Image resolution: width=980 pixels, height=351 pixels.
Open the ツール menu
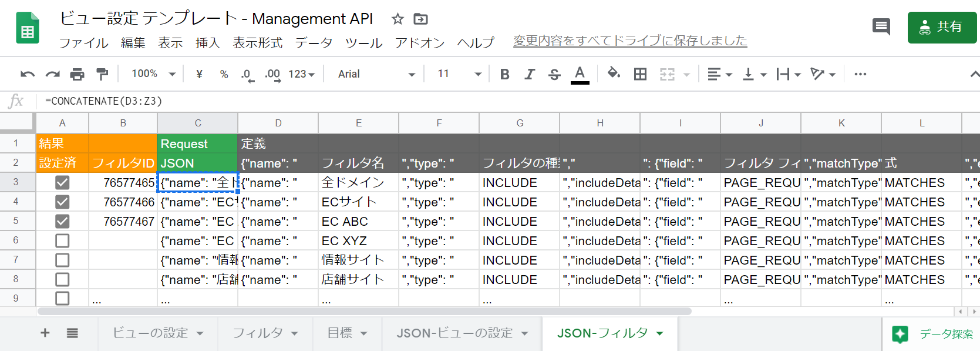pos(363,43)
